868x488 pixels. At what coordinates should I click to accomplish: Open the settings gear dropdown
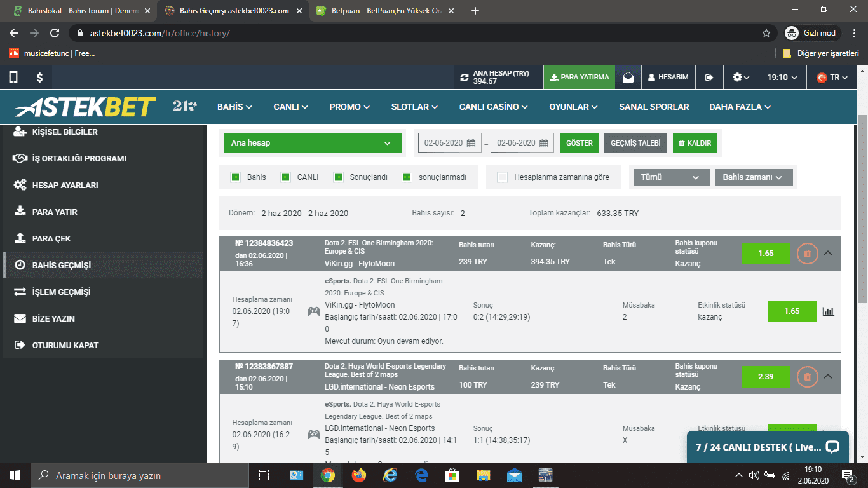click(x=741, y=77)
